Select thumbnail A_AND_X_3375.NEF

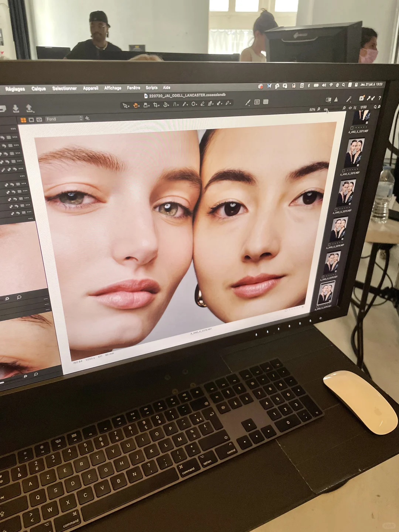point(332,262)
